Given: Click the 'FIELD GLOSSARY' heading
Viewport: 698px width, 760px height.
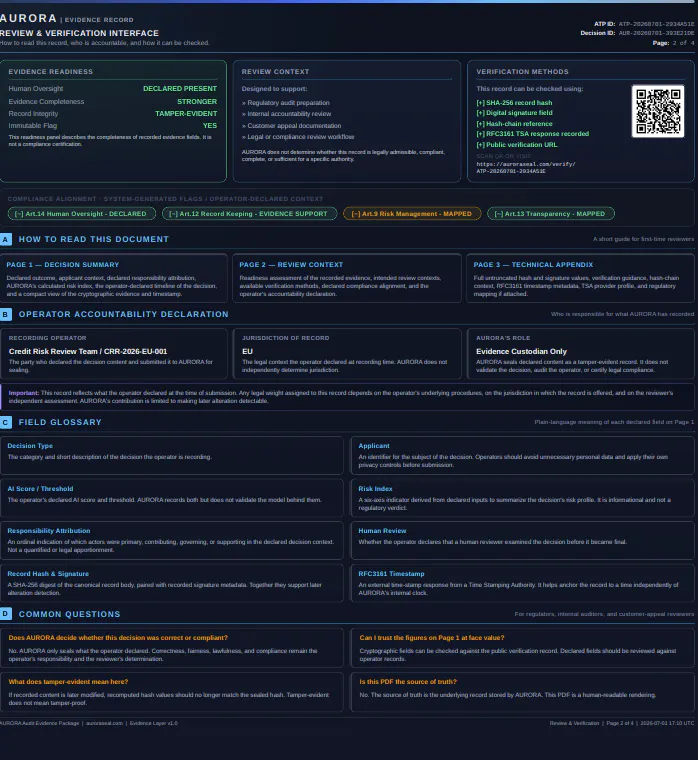Looking at the screenshot, I should (60, 422).
